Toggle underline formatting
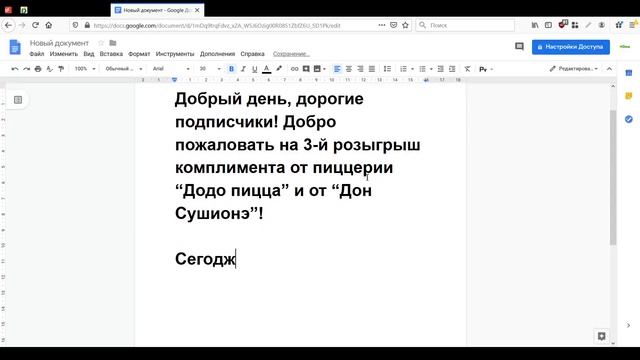The height and width of the screenshot is (360, 640). pos(255,69)
